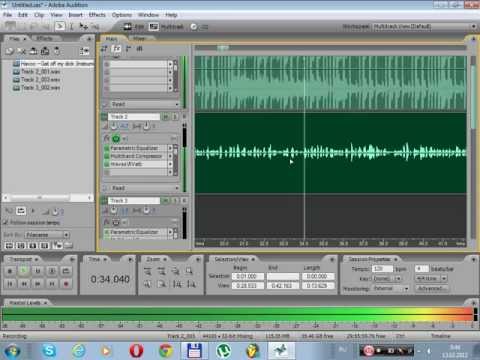The width and height of the screenshot is (480, 360).
Task: Click Pause in the Transport panel
Action: tap(38, 271)
